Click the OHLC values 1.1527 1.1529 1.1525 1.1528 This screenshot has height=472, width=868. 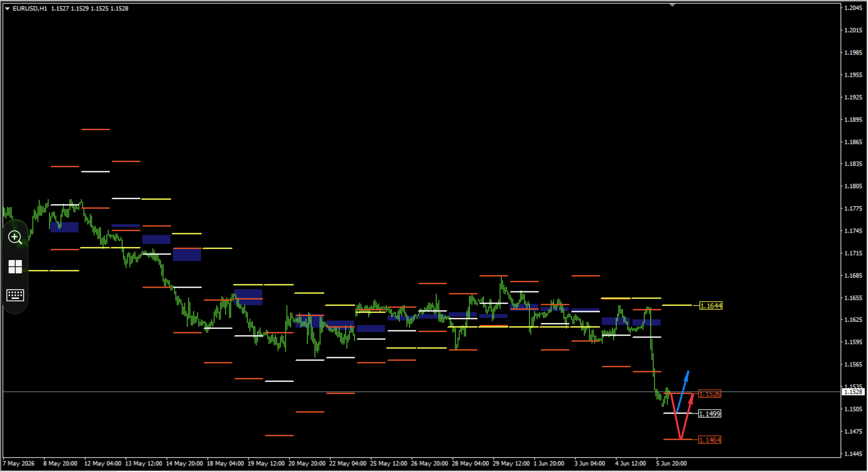coord(90,9)
